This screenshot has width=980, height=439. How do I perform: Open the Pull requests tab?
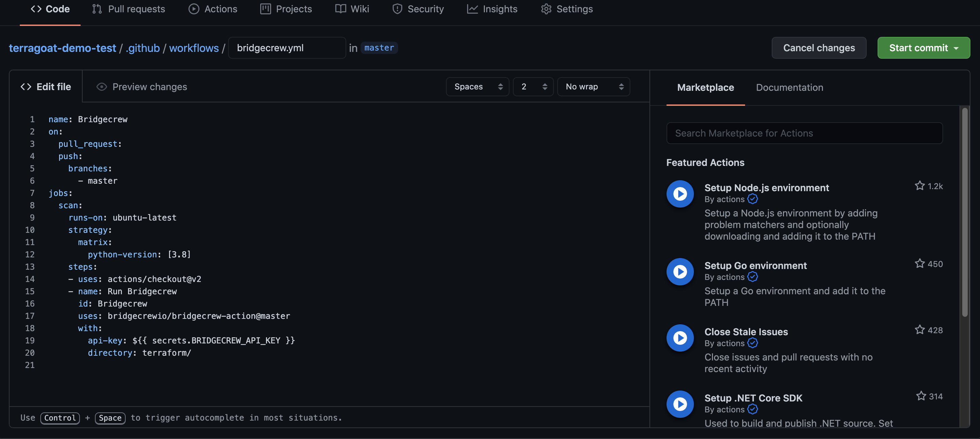point(129,9)
